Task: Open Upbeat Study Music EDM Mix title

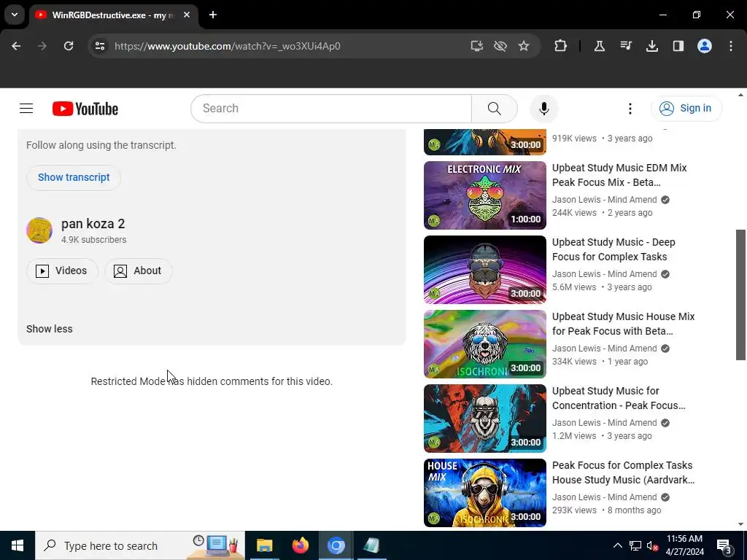Action: (619, 175)
